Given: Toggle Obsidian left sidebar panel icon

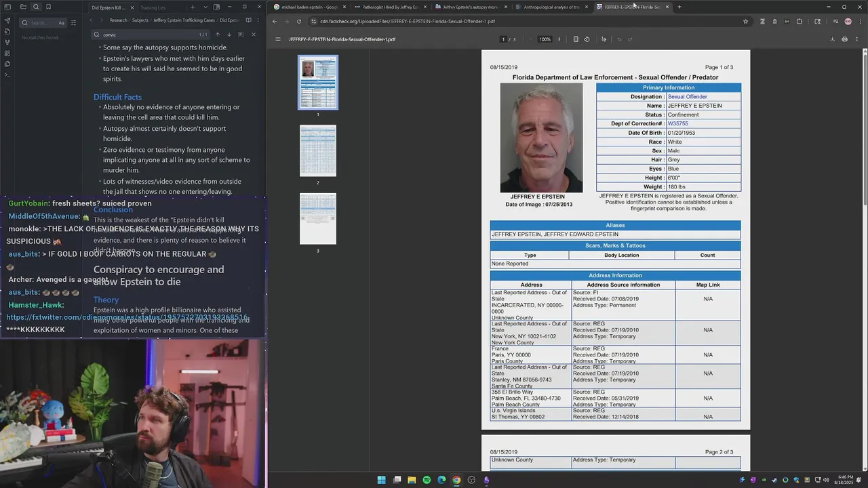Looking at the screenshot, I should pos(7,7).
